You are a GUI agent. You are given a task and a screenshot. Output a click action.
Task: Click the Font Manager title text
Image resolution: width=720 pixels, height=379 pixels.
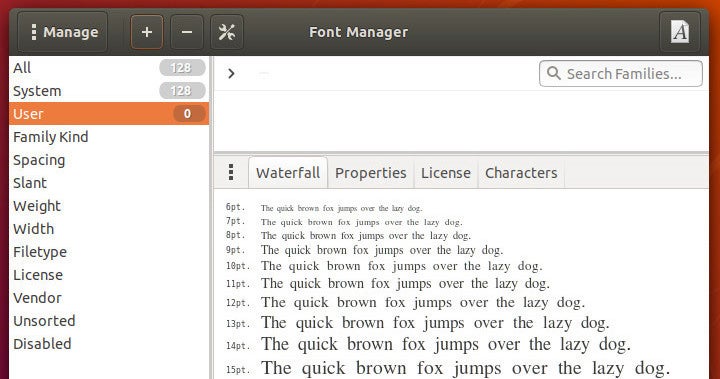tap(358, 32)
